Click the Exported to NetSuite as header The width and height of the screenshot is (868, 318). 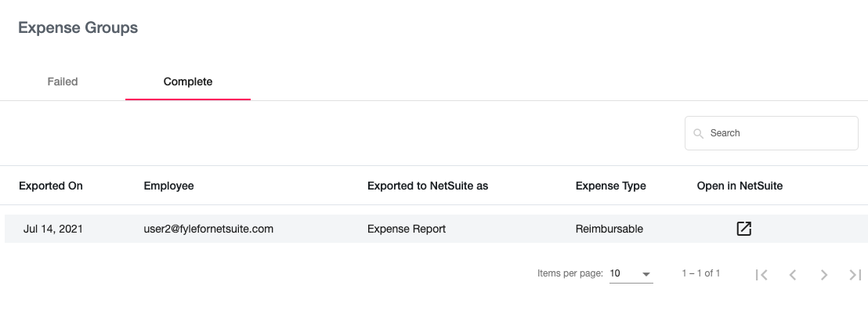(x=428, y=186)
